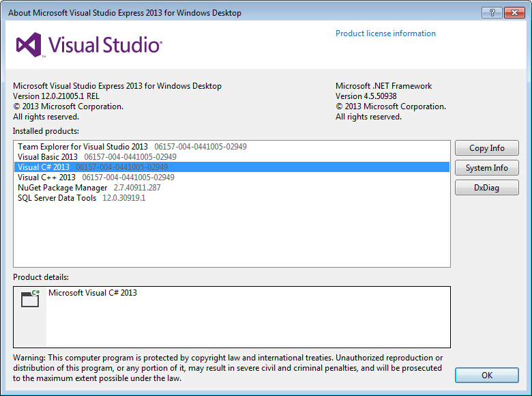Choose Visual C++ 2013 from products
The image size is (532, 396).
point(46,178)
